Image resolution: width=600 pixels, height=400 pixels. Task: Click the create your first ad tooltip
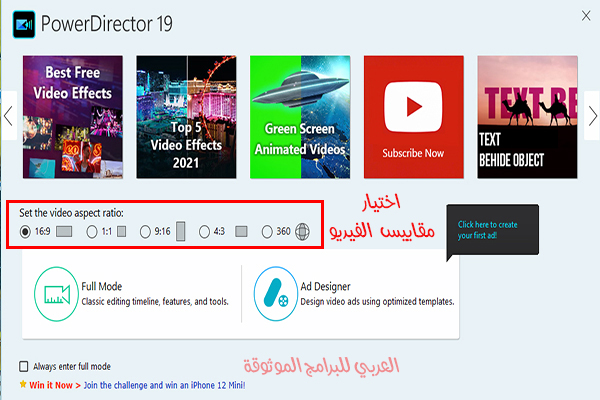[492, 230]
